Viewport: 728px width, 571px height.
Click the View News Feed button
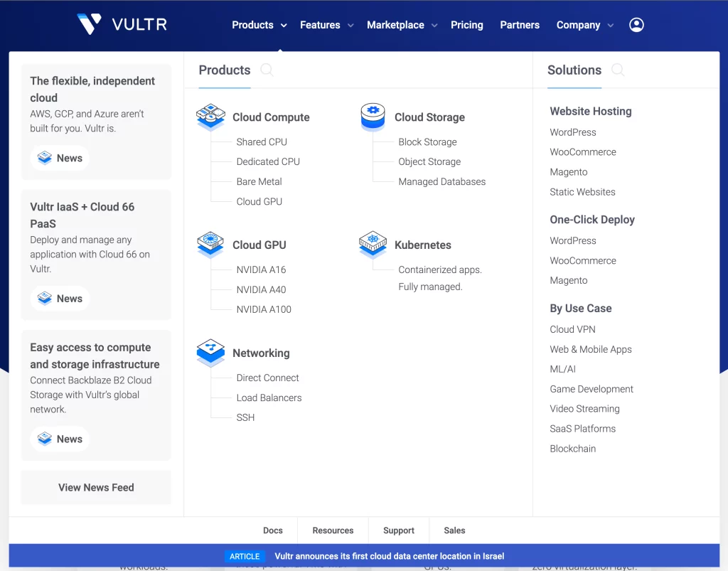pyautogui.click(x=96, y=487)
